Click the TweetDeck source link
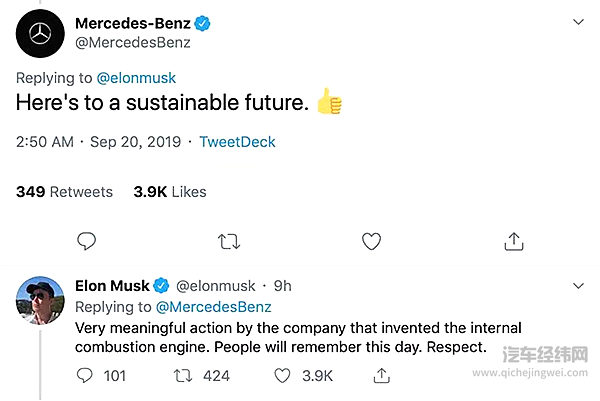The height and width of the screenshot is (401, 600). pyautogui.click(x=237, y=142)
